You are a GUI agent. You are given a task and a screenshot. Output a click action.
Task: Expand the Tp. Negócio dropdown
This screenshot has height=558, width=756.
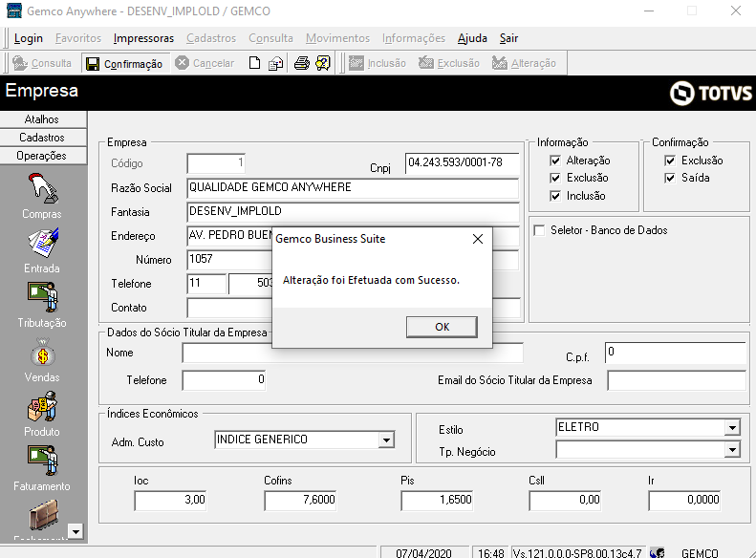[732, 450]
